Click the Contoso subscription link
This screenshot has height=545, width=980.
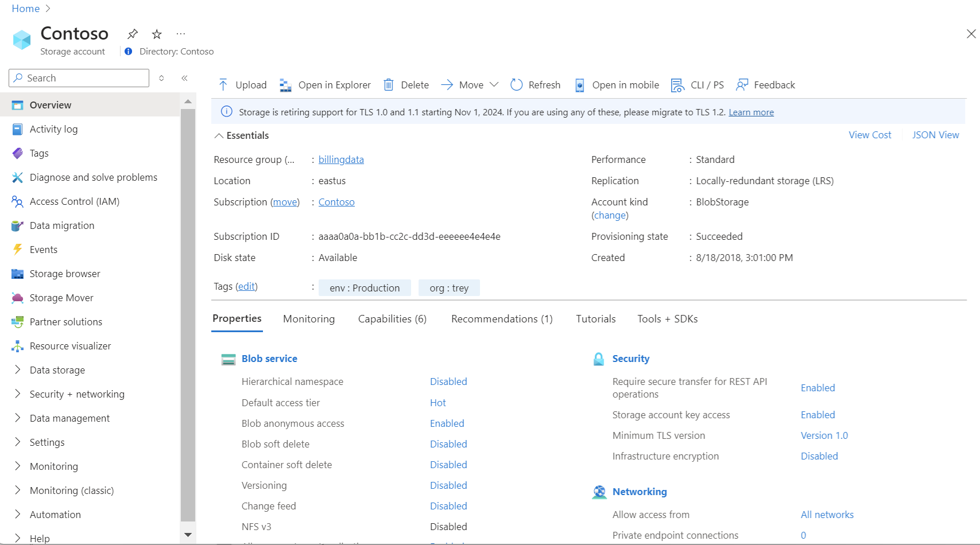[x=336, y=202]
